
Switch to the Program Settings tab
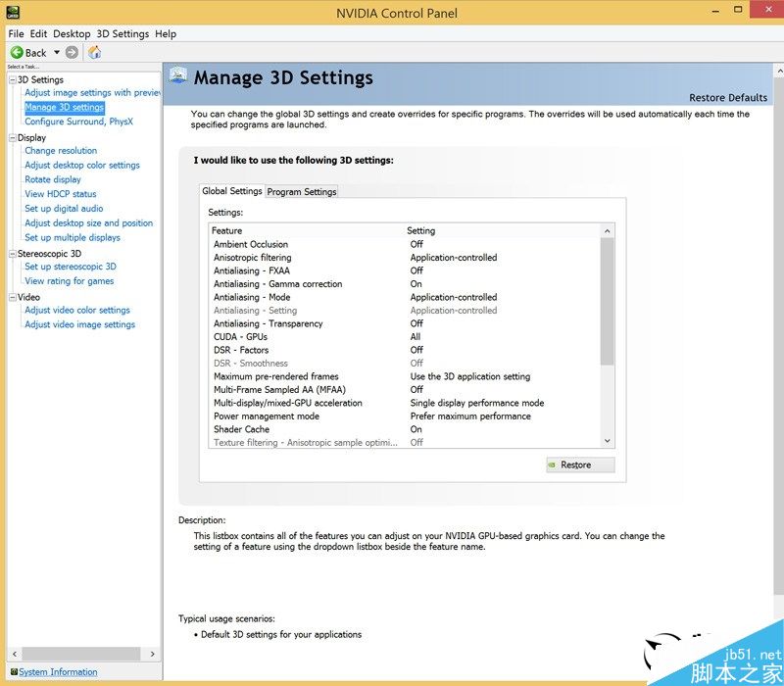pyautogui.click(x=302, y=191)
